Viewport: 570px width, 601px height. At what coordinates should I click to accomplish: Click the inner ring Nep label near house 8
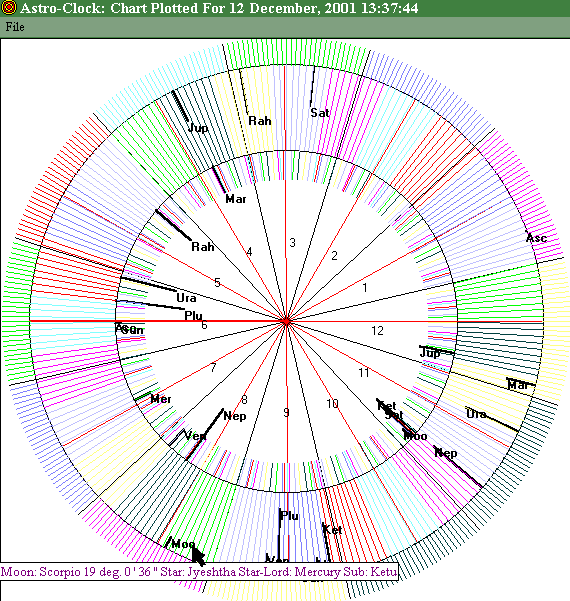235,416
